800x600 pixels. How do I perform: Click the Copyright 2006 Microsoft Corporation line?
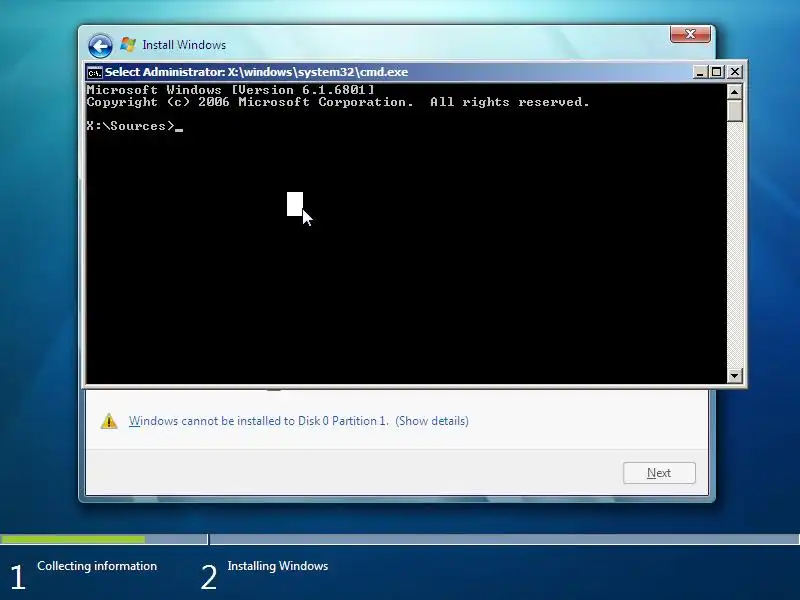tap(338, 102)
